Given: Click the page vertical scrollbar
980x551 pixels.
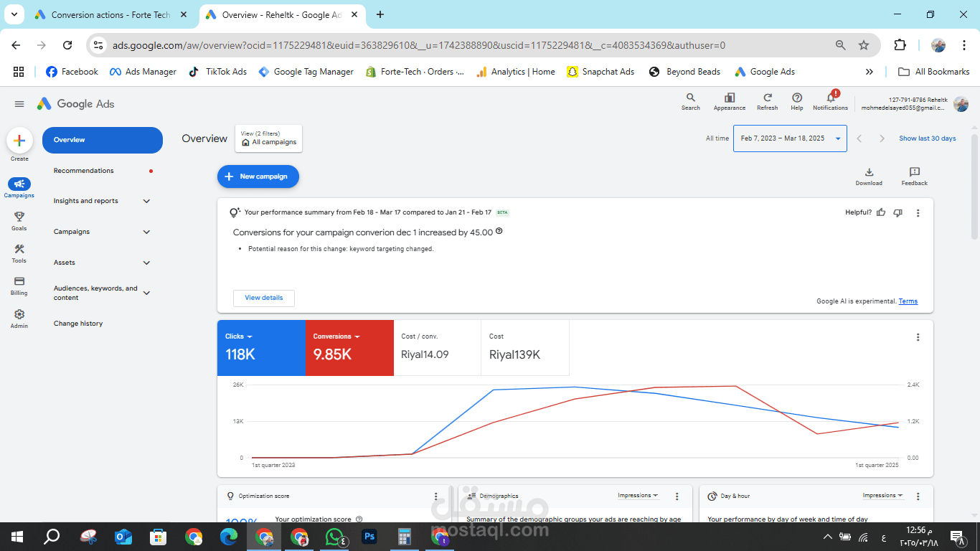Looking at the screenshot, I should pyautogui.click(x=974, y=187).
